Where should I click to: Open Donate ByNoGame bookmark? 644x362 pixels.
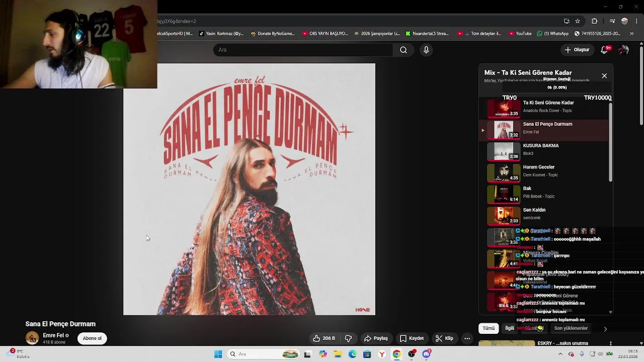273,34
